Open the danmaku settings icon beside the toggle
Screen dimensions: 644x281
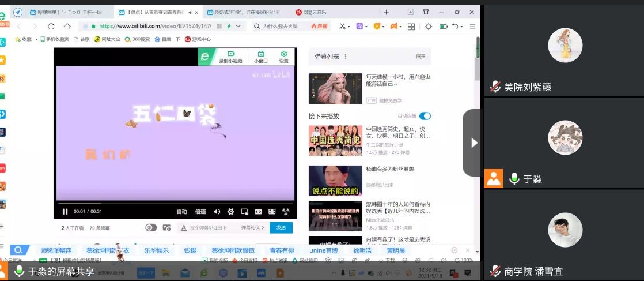point(166,228)
